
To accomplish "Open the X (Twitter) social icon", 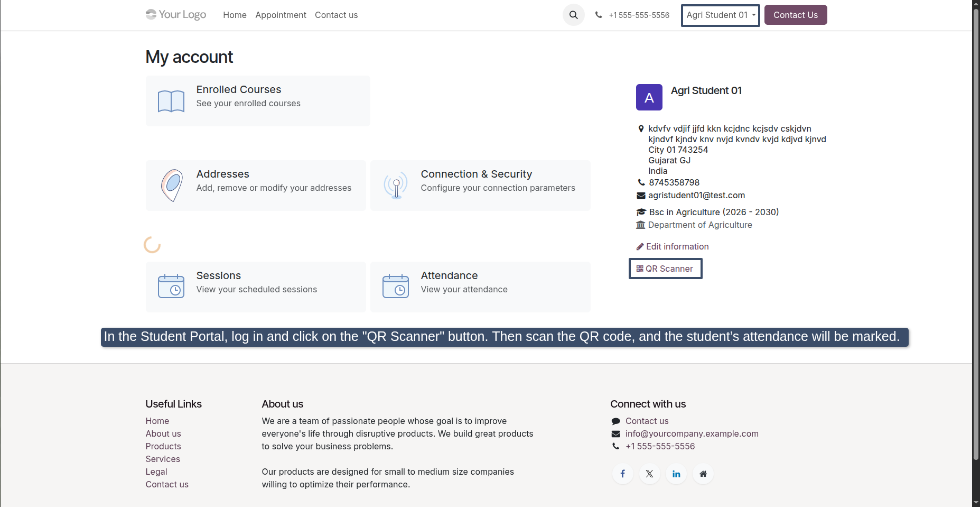I will [x=649, y=474].
